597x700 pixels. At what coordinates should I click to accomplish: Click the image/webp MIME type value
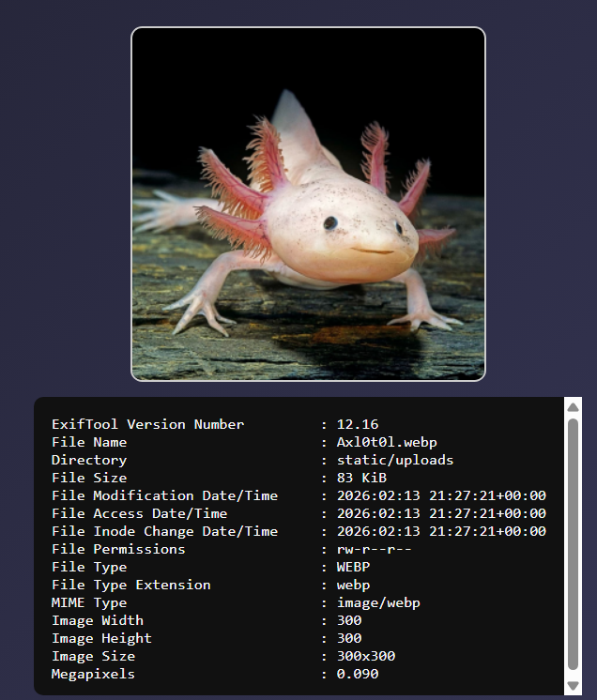tap(378, 602)
